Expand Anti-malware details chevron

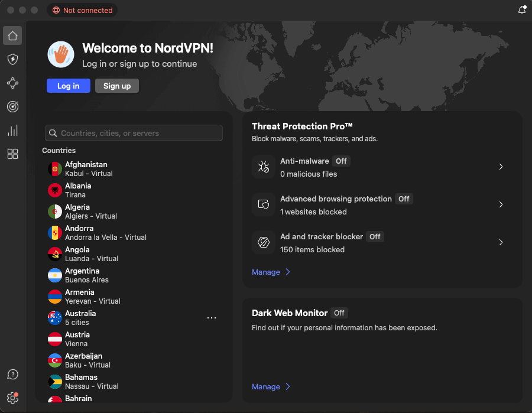click(501, 167)
